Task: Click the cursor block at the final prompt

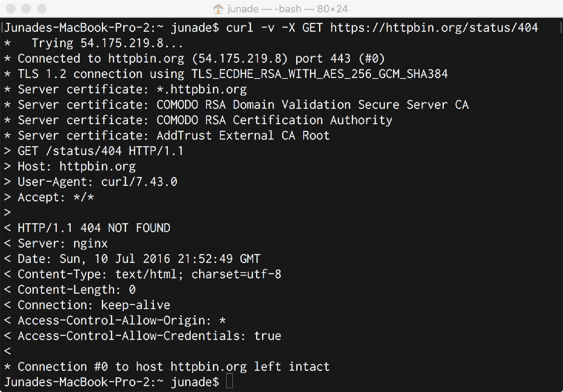Action: pyautogui.click(x=230, y=381)
